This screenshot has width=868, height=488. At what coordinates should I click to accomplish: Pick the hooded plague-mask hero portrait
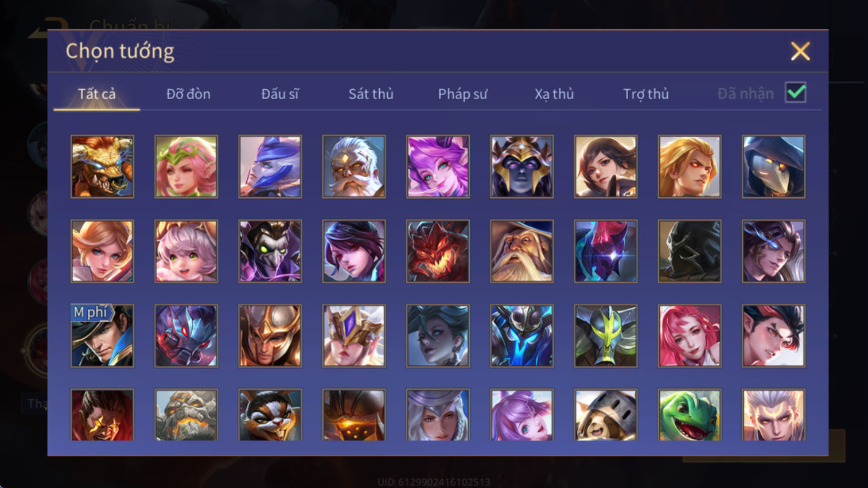click(773, 167)
